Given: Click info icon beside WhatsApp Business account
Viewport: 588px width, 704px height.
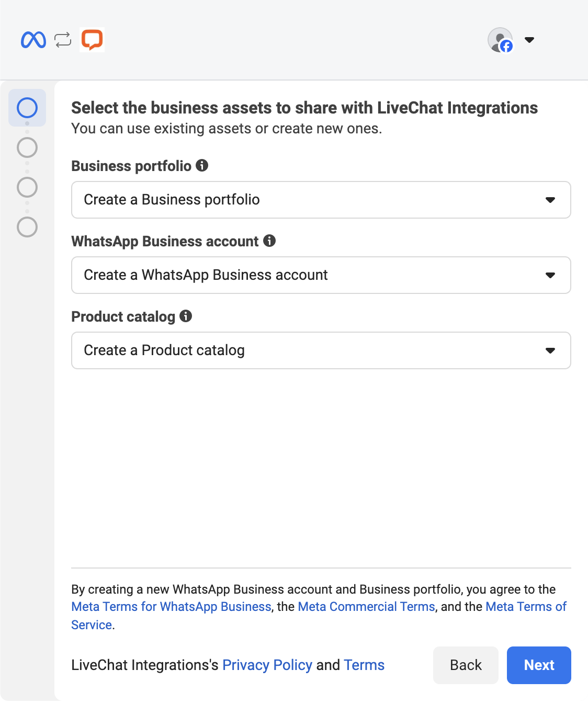Looking at the screenshot, I should 269,241.
